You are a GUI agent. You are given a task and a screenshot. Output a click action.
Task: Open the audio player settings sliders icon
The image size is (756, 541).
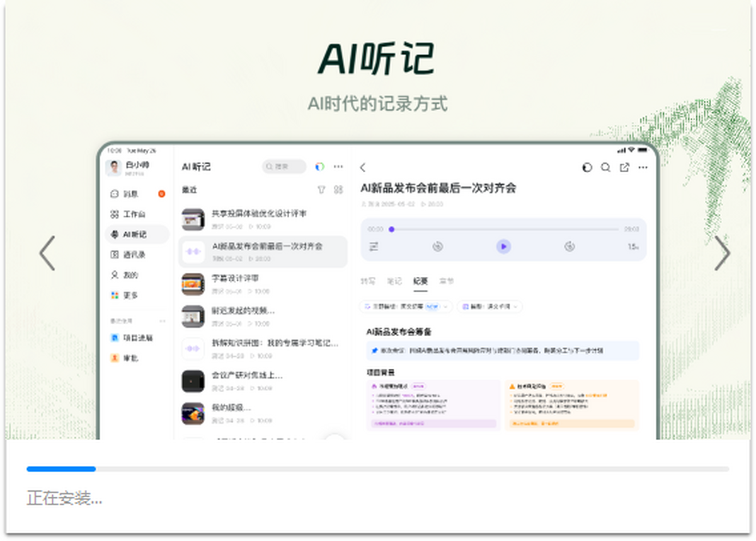click(374, 247)
